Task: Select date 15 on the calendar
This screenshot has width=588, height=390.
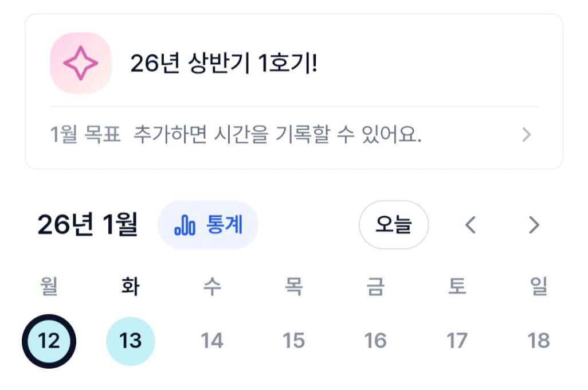Action: (x=293, y=341)
